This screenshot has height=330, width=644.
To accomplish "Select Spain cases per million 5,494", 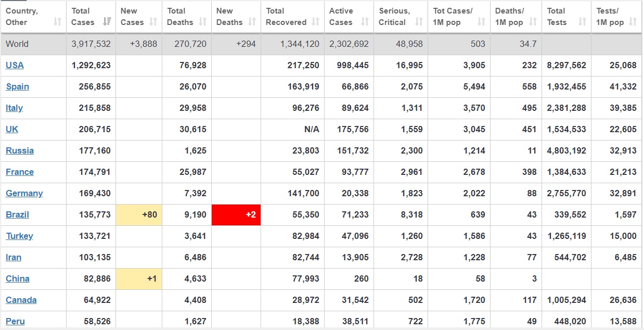I will point(474,86).
